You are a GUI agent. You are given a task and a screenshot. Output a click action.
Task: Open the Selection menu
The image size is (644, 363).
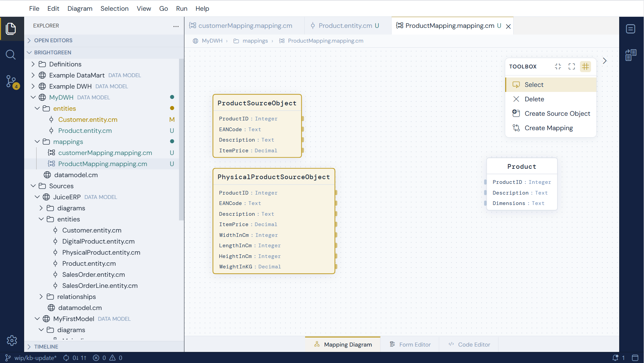point(114,8)
